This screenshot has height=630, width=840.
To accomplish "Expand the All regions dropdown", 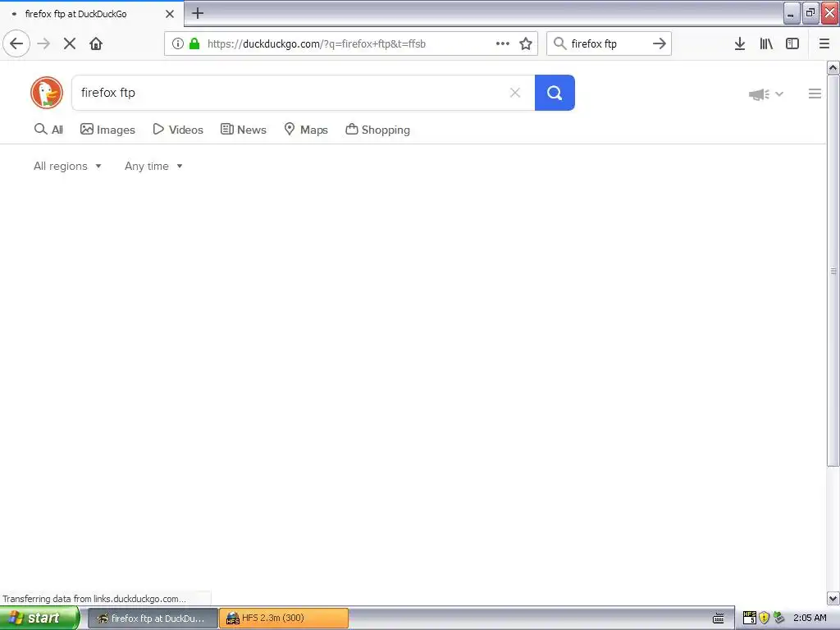I will click(67, 166).
